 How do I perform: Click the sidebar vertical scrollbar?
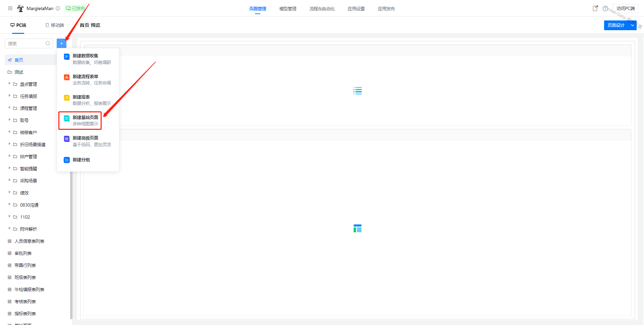pos(71,245)
